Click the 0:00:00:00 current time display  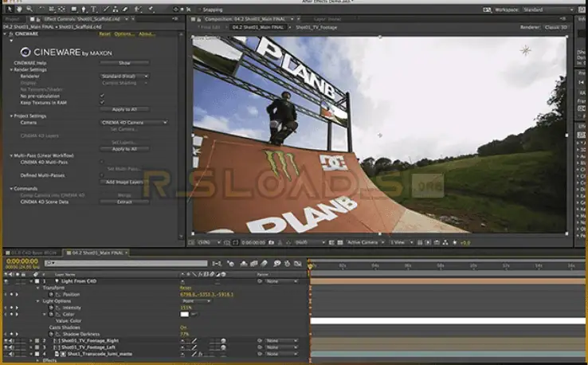22,261
